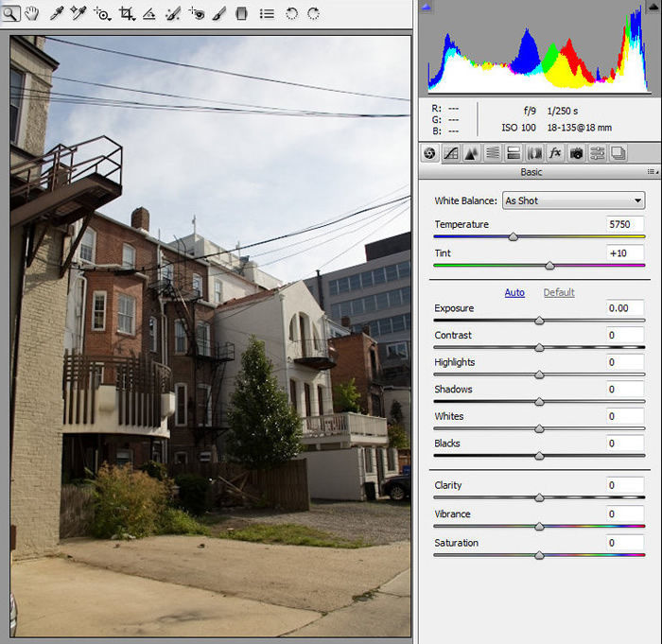Screen dimensions: 662x644
Task: Select the Crop tool
Action: [x=127, y=13]
